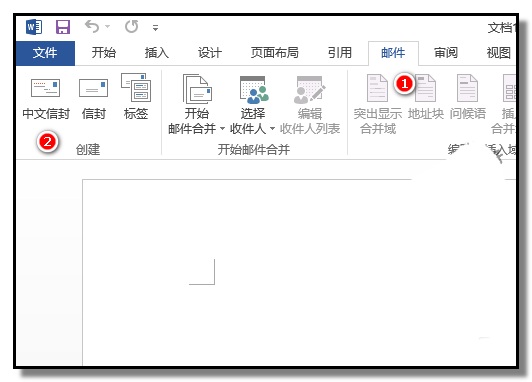Screen dimensions: 532x382
Task: Click the Save icon in quick access toolbar
Action: pos(63,27)
